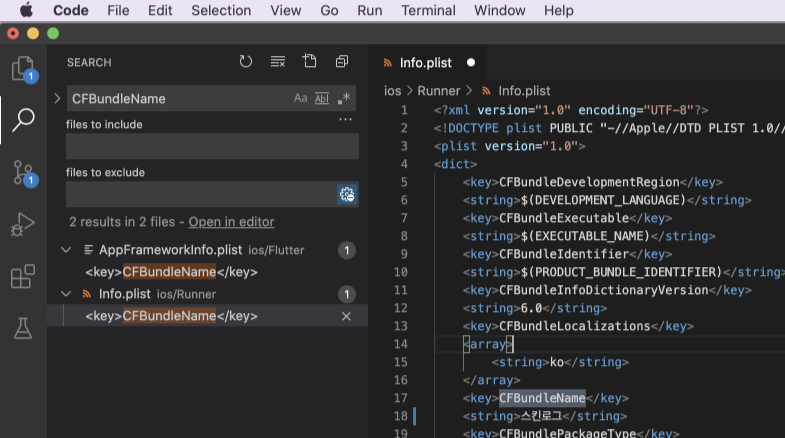
Task: Open the Extensions view
Action: pos(23,276)
